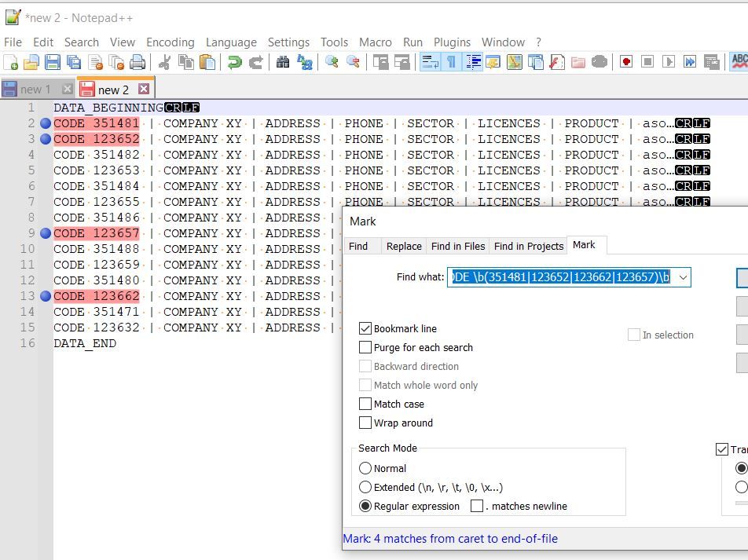Viewport: 748px width, 560px height.
Task: Click the CODE 123632 text on line 15
Action: (x=97, y=328)
